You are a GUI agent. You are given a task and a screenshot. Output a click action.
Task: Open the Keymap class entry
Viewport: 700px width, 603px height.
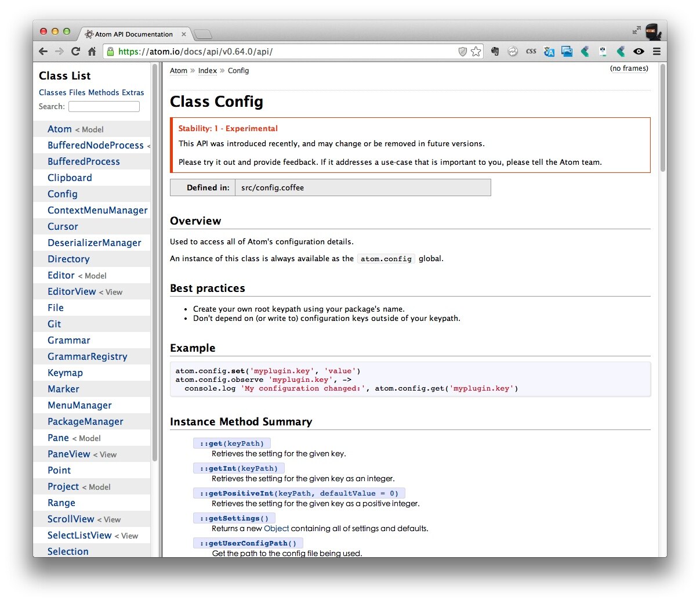65,373
